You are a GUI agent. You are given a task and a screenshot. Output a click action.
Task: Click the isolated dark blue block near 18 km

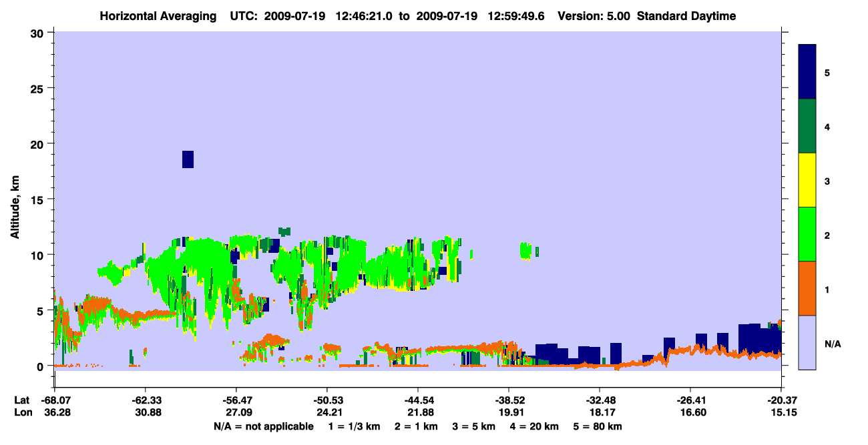coord(188,159)
